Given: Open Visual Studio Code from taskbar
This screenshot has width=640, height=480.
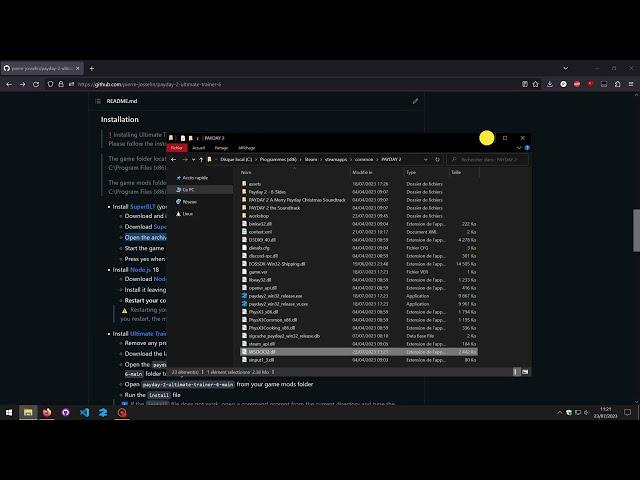Looking at the screenshot, I should [84, 413].
